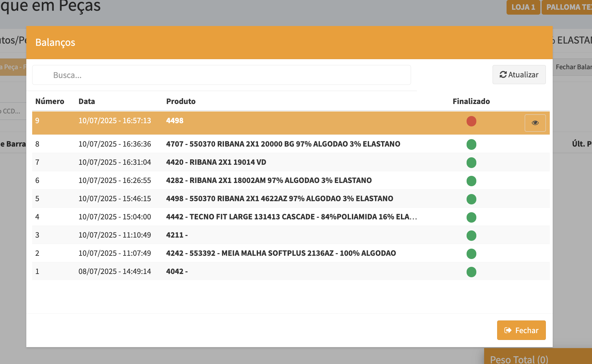Click the Produto column header
Image resolution: width=592 pixels, height=364 pixels.
pos(181,101)
